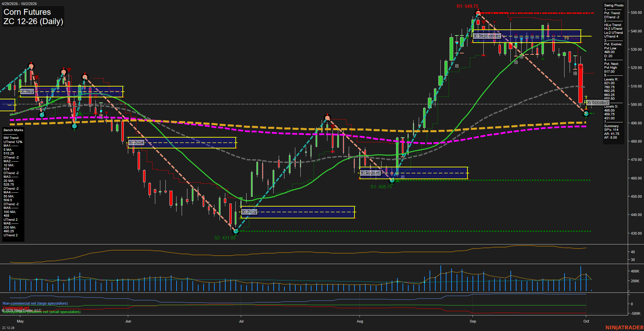This screenshot has height=331, width=644.
Task: Click the swing low pivot marker at S1 458.75
Action: (392, 180)
